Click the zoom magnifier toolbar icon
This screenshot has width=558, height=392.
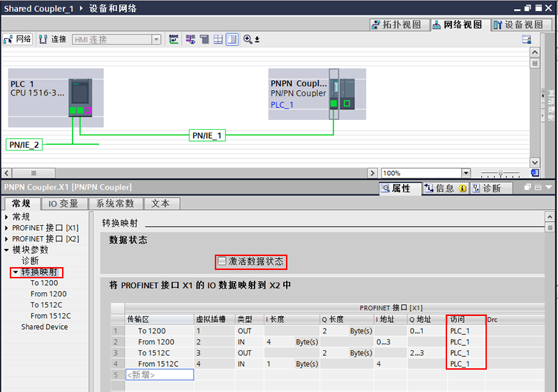tap(248, 39)
